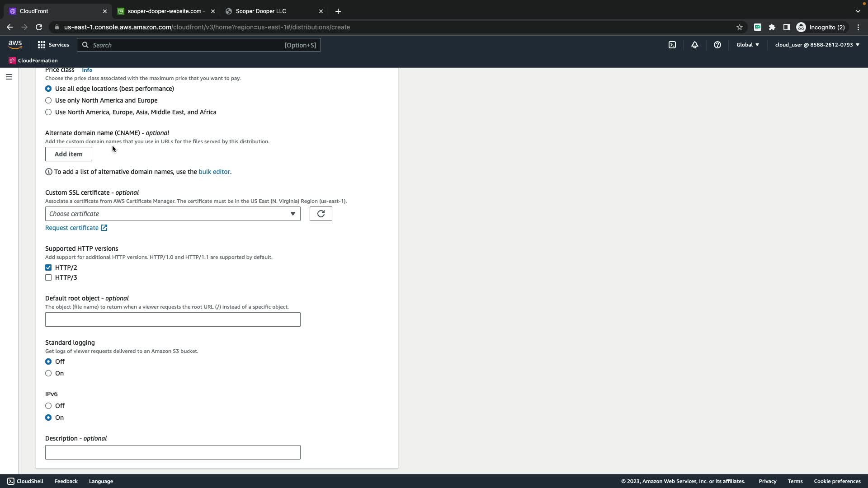Turn Standard logging On

click(x=48, y=373)
